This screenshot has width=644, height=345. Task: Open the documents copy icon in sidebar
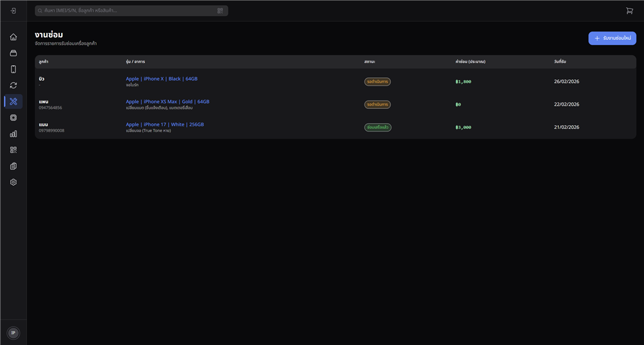pyautogui.click(x=13, y=166)
